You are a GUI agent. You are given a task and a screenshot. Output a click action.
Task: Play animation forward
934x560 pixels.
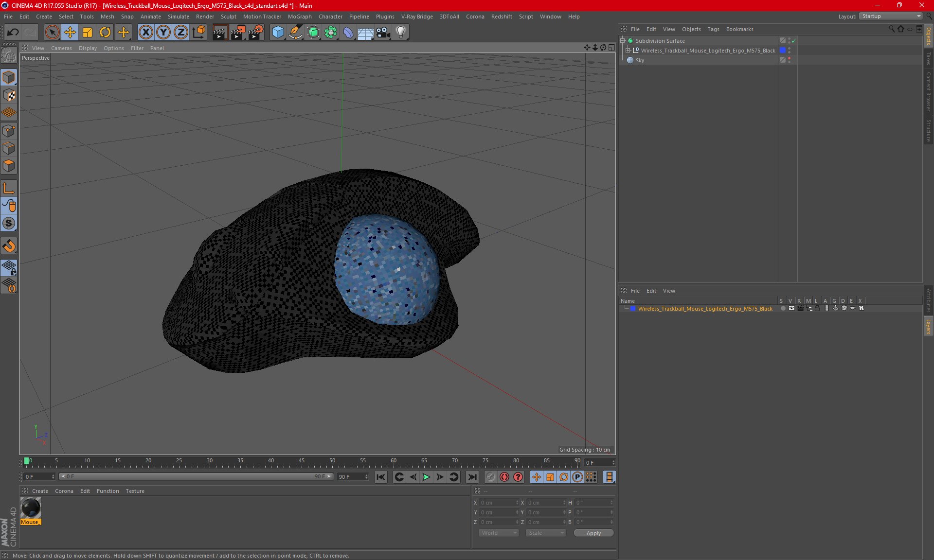coord(426,477)
